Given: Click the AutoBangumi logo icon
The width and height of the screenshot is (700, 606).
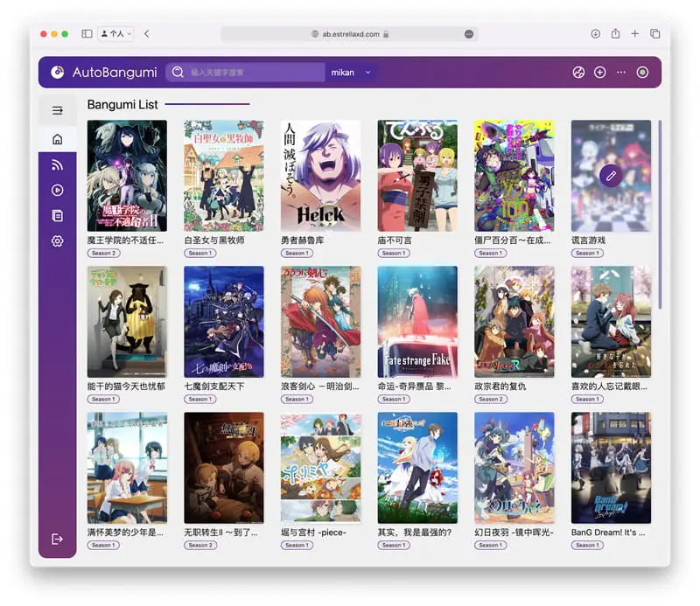Looking at the screenshot, I should (58, 73).
